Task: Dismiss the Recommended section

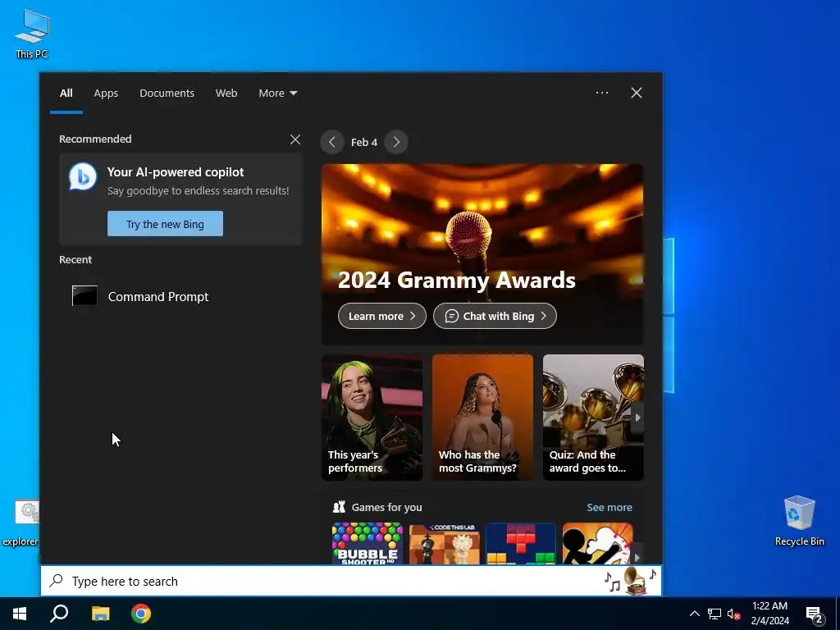Action: [x=294, y=139]
